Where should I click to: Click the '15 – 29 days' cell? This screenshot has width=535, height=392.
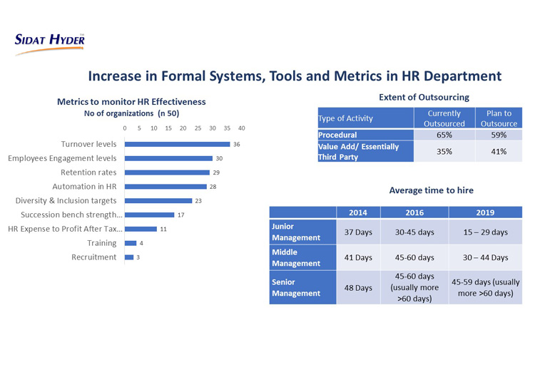coord(486,232)
